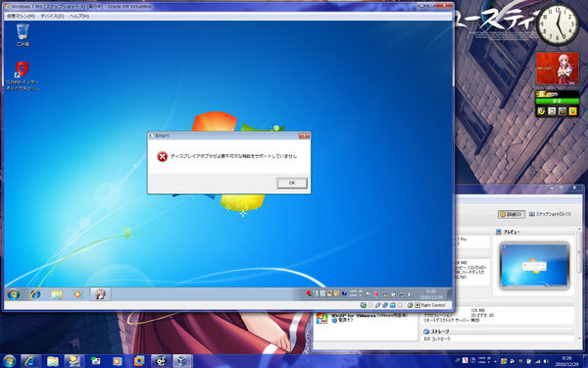588x368 pixels.
Task: Open the デバイス menu in VirtualBox VM window
Action: [x=52, y=16]
